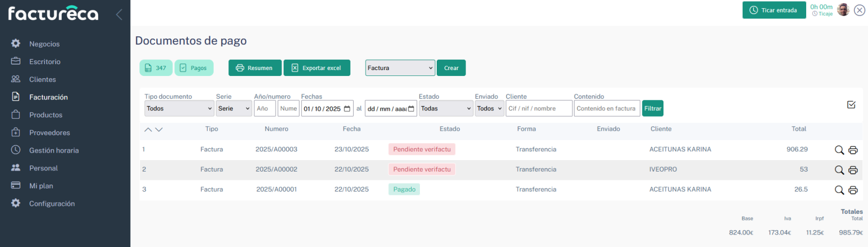Click IVEOPRO client cell
This screenshot has height=247, width=868.
[663, 169]
